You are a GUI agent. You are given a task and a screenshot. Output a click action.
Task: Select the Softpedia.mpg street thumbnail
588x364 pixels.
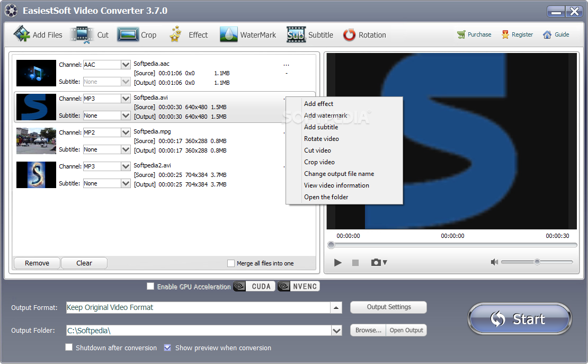[36, 141]
